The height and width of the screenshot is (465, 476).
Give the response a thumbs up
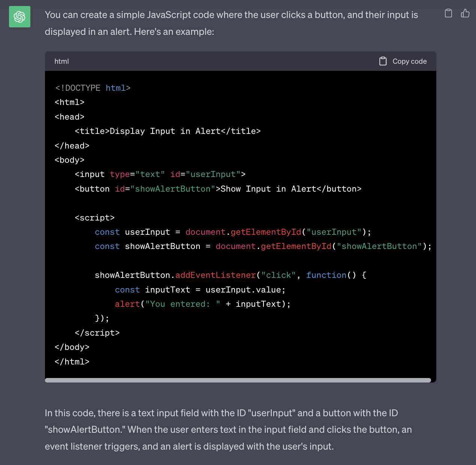point(465,13)
